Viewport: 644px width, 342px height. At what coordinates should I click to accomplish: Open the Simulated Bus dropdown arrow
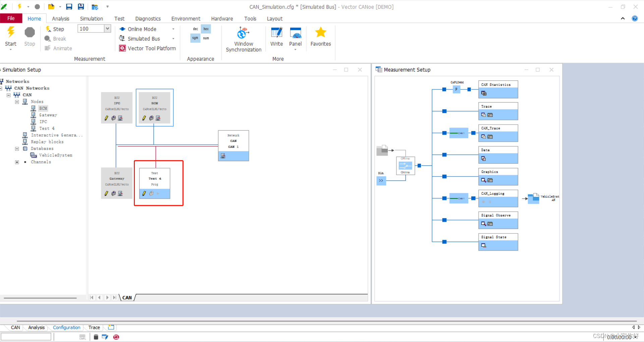[x=173, y=39]
